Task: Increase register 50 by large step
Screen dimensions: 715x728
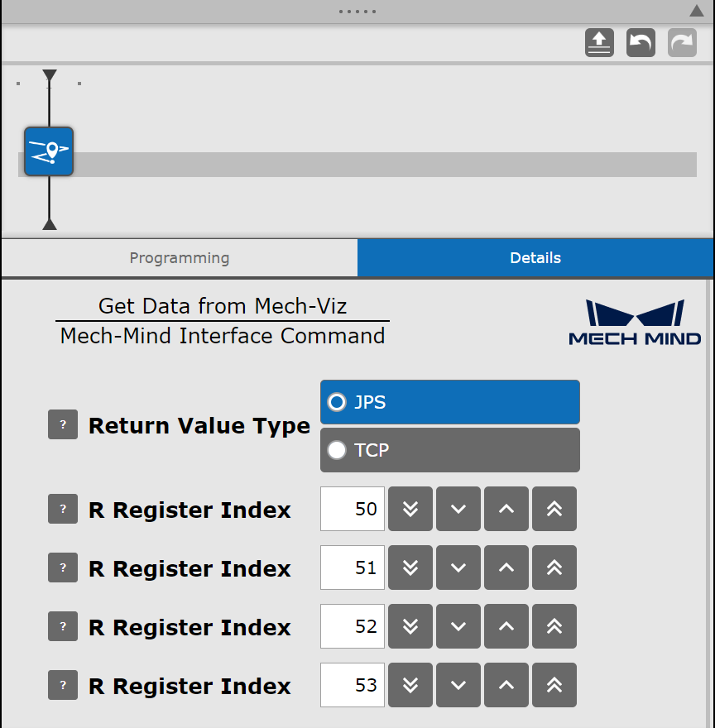Action: 554,509
